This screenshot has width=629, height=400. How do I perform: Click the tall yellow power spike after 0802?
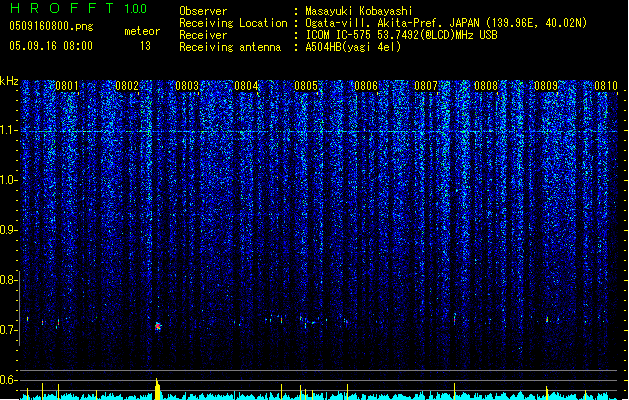pos(158,389)
